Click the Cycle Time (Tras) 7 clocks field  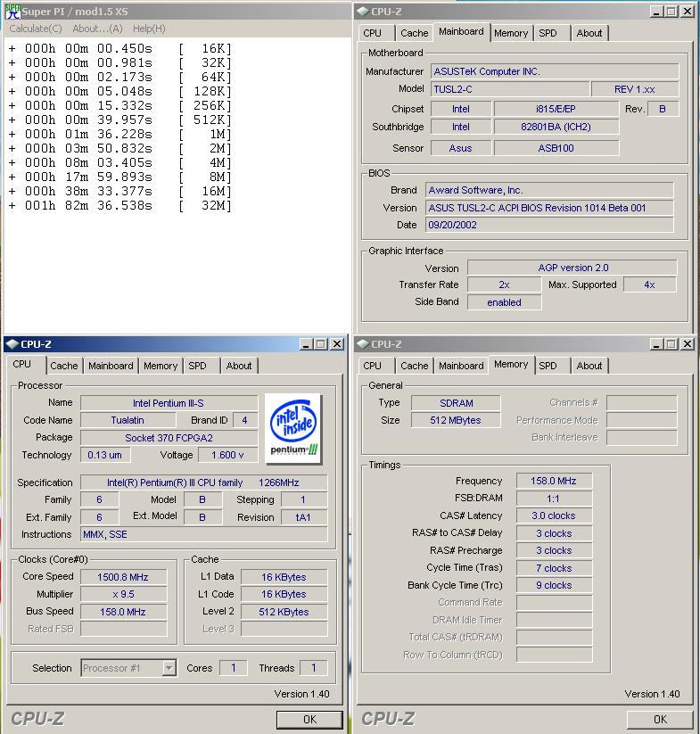(x=554, y=568)
